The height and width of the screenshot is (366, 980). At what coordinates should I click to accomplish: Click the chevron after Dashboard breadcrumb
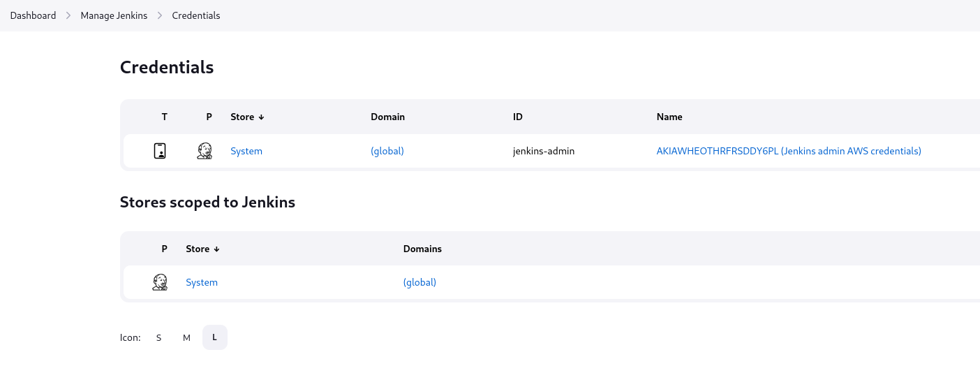68,15
